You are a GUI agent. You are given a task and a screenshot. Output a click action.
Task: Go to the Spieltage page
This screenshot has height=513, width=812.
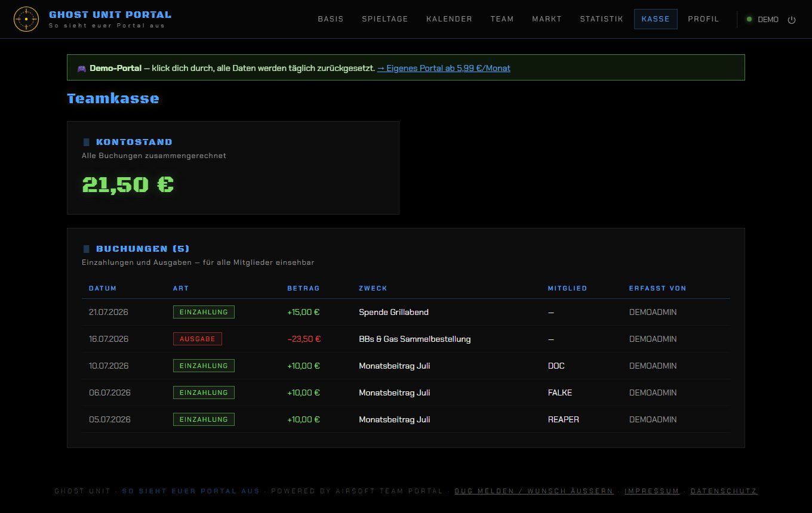tap(385, 19)
